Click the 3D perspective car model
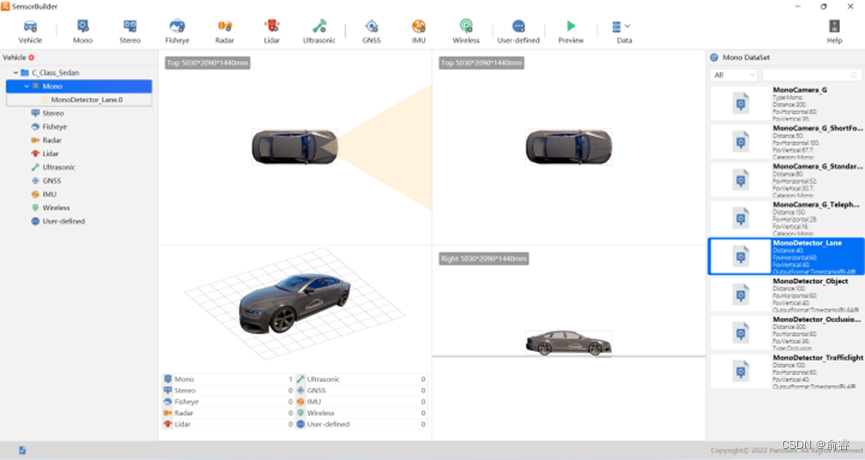865x460 pixels. 294,303
